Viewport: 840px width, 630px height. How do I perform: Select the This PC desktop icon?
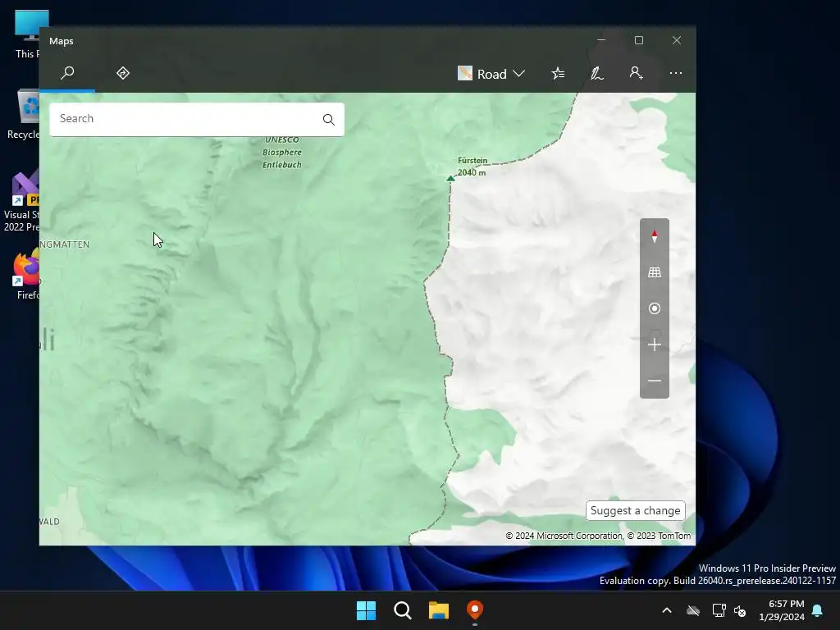pos(26,33)
